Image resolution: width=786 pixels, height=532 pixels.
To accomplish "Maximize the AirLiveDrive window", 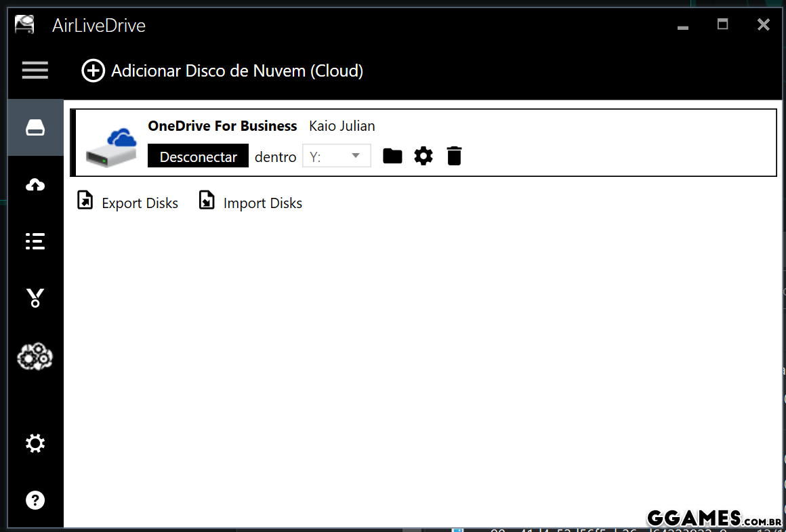I will (723, 25).
